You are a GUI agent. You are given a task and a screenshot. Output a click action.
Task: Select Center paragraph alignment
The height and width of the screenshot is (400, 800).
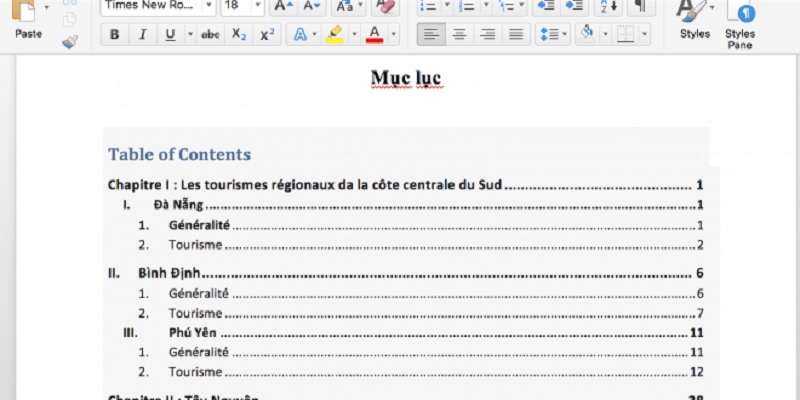coord(460,35)
